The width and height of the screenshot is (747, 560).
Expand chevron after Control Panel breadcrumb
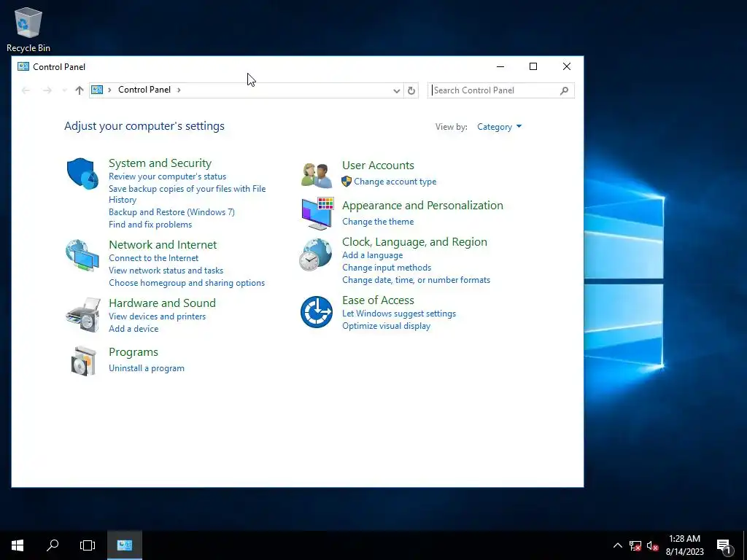coord(179,90)
